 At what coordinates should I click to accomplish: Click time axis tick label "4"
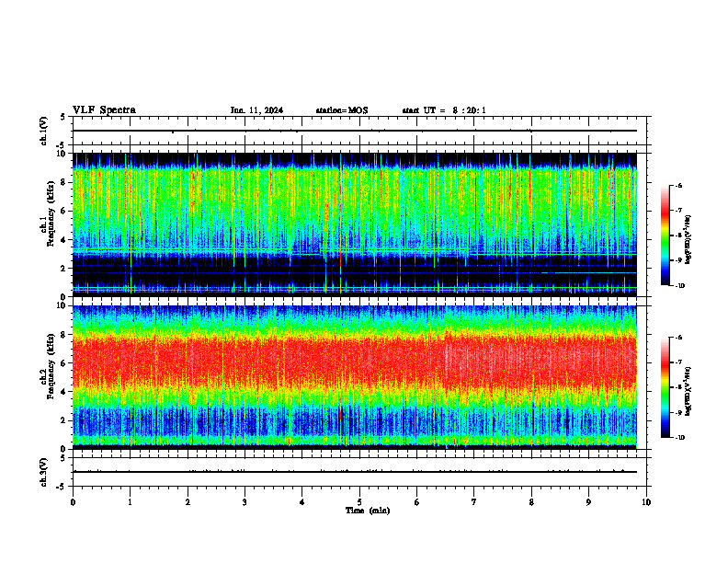(301, 502)
